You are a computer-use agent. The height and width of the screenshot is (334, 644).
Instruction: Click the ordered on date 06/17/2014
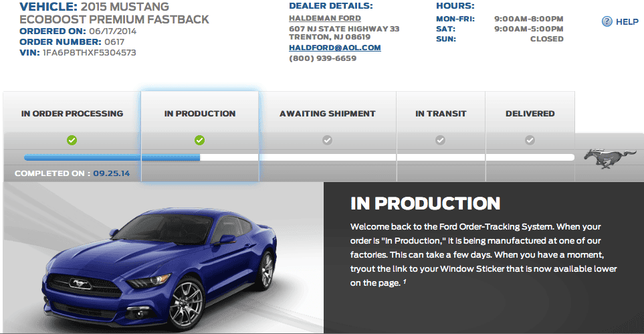click(112, 31)
